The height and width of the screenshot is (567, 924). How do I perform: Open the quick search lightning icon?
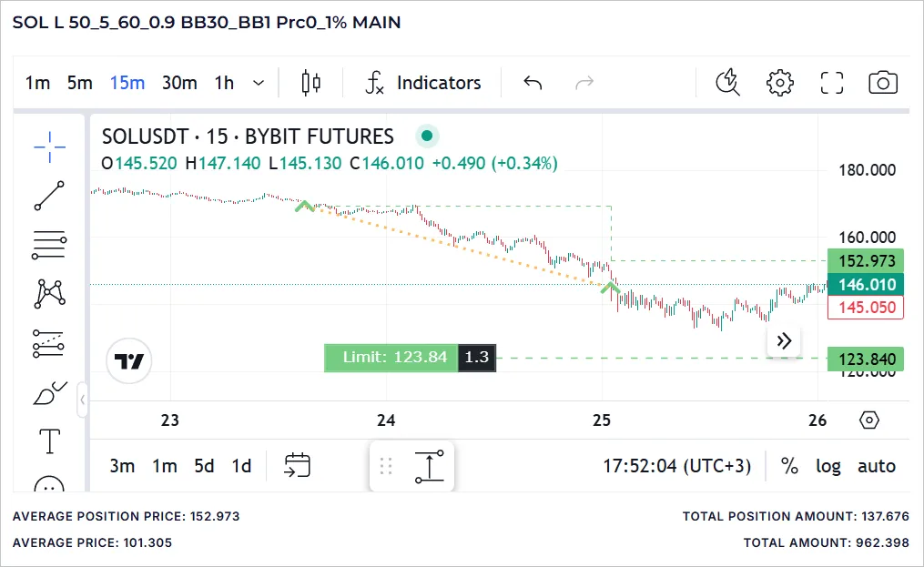point(727,82)
